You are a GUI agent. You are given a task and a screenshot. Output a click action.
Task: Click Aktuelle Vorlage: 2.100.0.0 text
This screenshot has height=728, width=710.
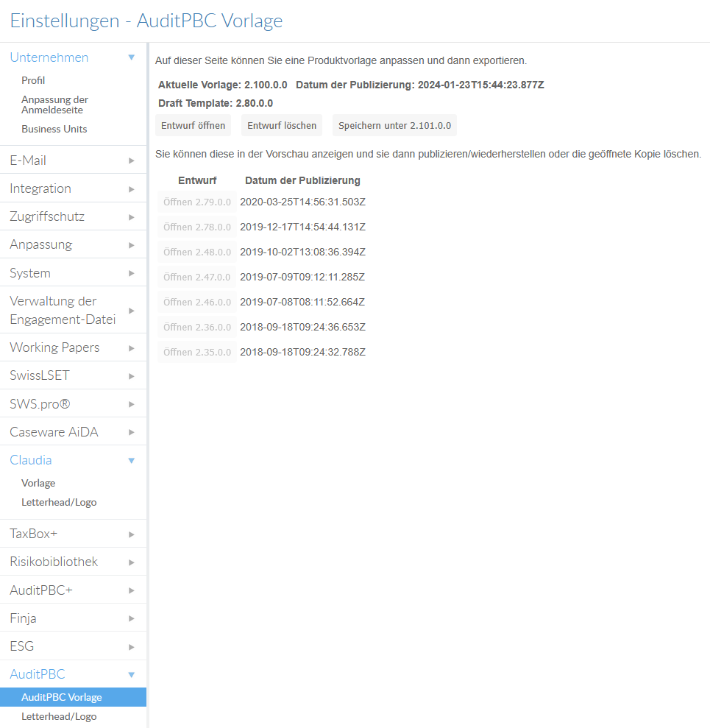click(223, 85)
